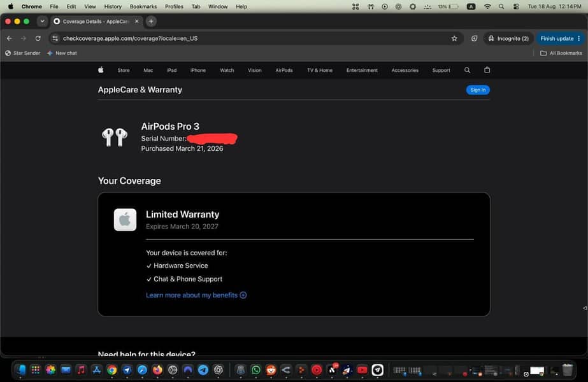
Task: Open the iPhone navigation item
Action: [198, 70]
